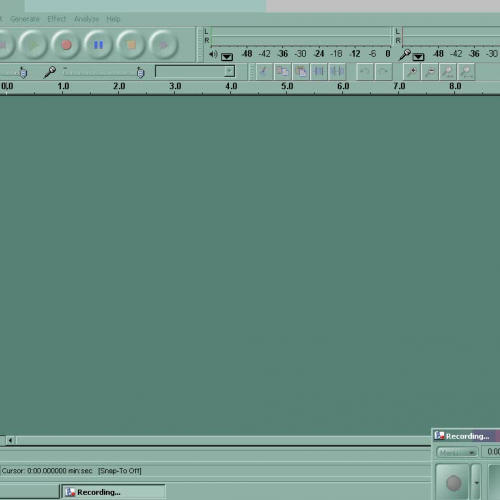The height and width of the screenshot is (500, 500).
Task: Click the Zoom In magnifier
Action: 412,71
